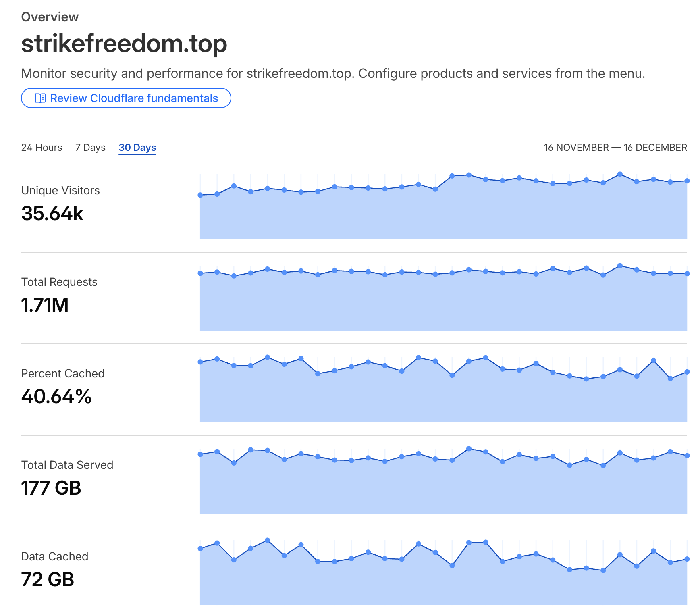Select the Percent Cached metric label

(x=63, y=373)
